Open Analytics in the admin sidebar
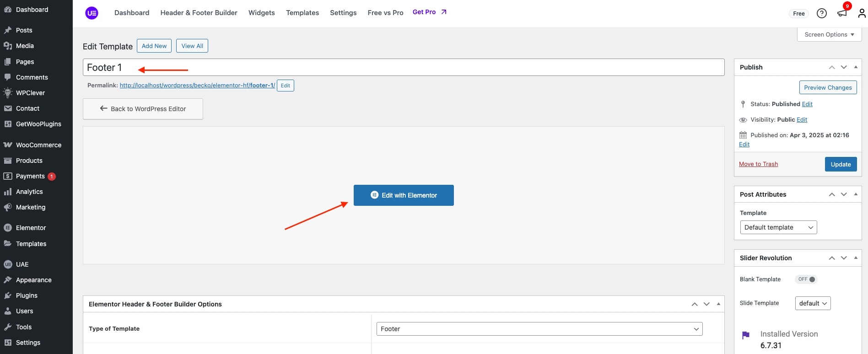 (29, 192)
